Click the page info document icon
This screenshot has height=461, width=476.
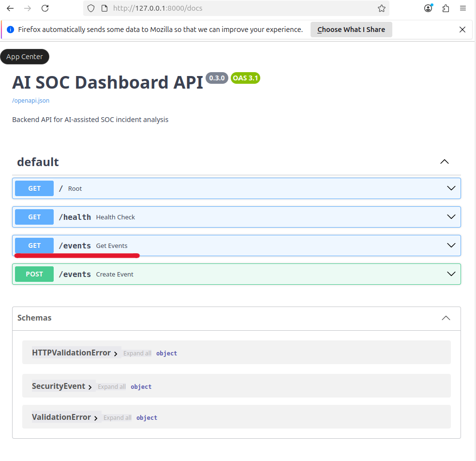pos(104,8)
